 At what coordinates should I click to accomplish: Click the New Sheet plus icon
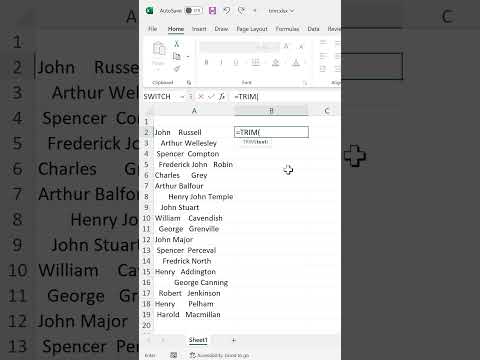[234, 340]
